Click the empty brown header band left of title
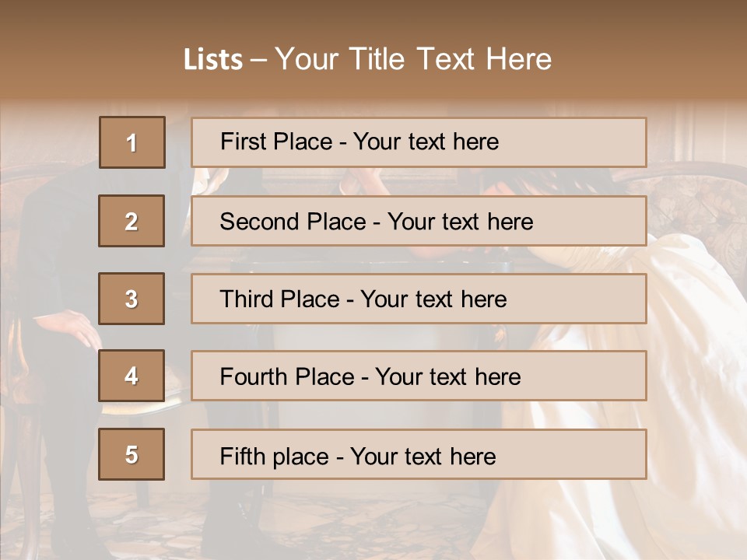 point(78,54)
